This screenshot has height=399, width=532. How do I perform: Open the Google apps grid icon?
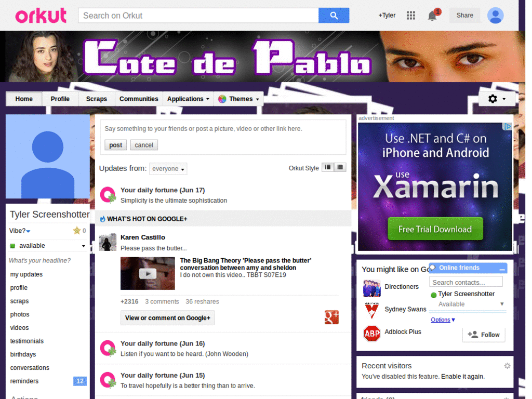click(x=410, y=15)
